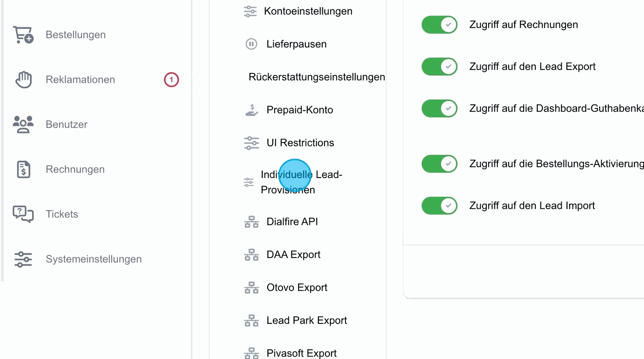Viewport: 644px width, 359px height.
Task: Click the Systemeinstellungen sliders icon
Action: tap(23, 259)
